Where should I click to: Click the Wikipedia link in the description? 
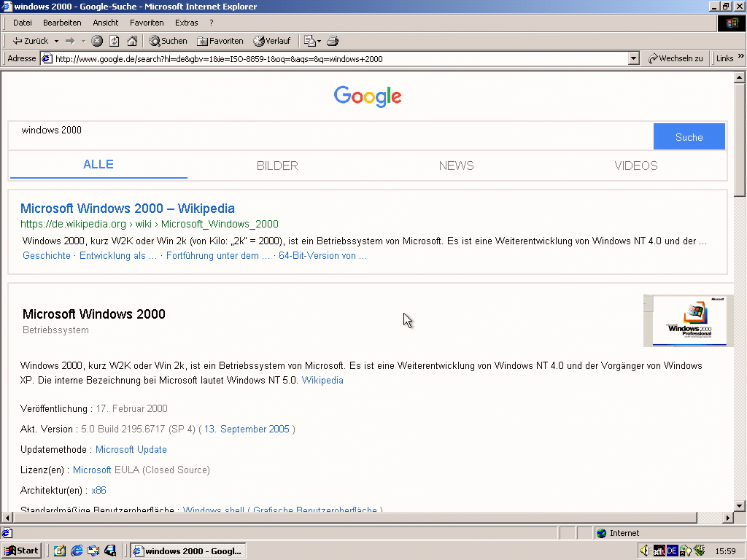point(322,381)
